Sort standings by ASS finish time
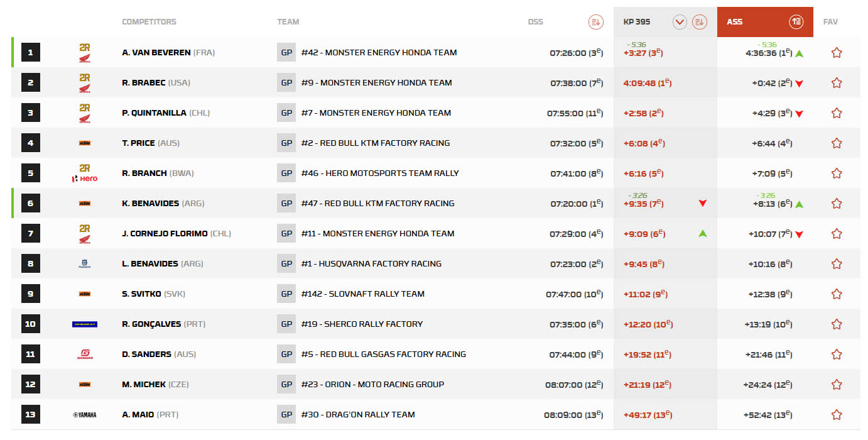Image resolution: width=868 pixels, height=440 pixels. pos(796,22)
